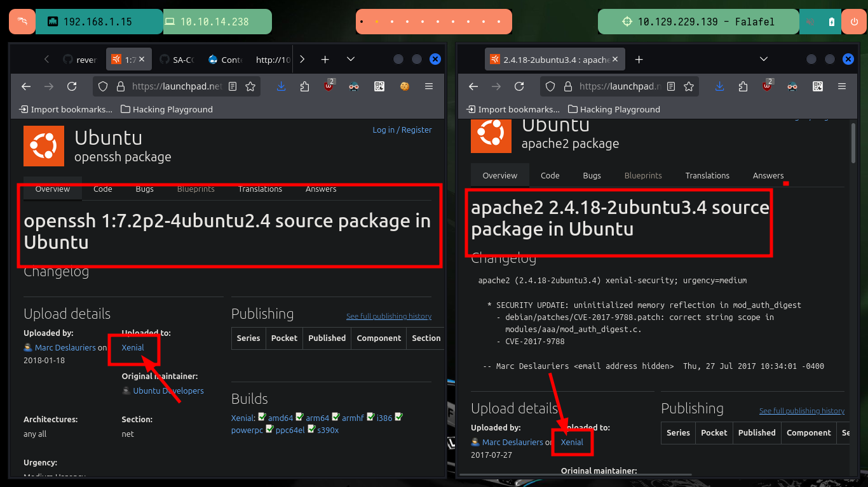Open the Bugs tab on the apache2 page
This screenshot has height=487, width=868.
(592, 175)
